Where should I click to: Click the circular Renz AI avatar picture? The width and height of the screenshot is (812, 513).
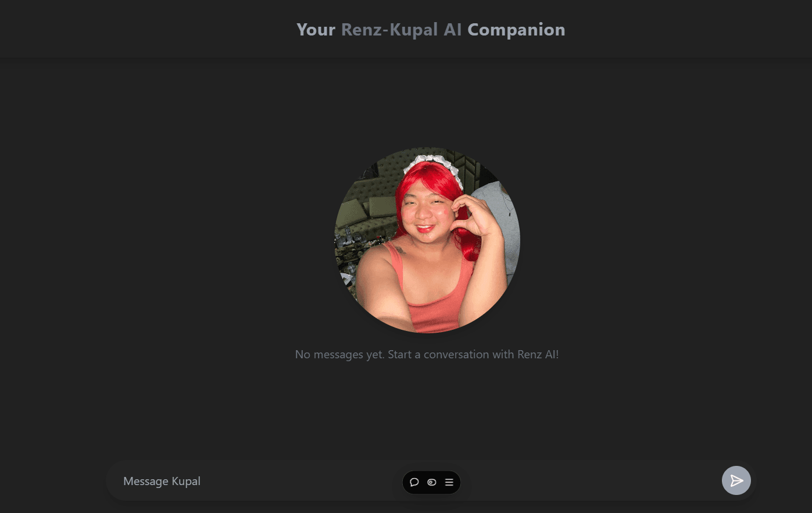coord(427,240)
